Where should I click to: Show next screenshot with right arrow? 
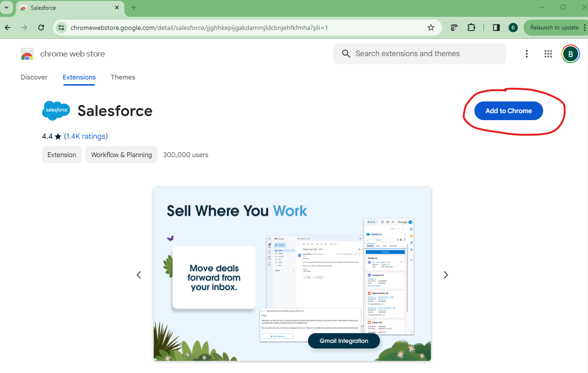tap(446, 275)
